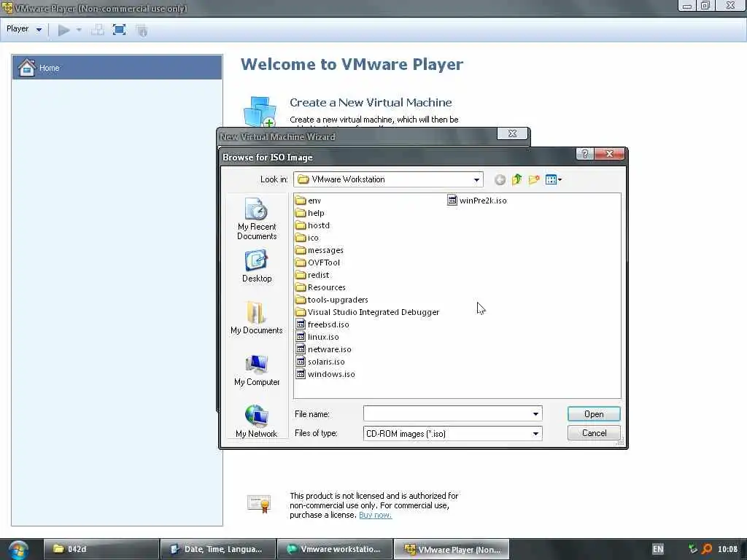Click the Create New Folder icon
Image resolution: width=747 pixels, height=560 pixels.
534,179
